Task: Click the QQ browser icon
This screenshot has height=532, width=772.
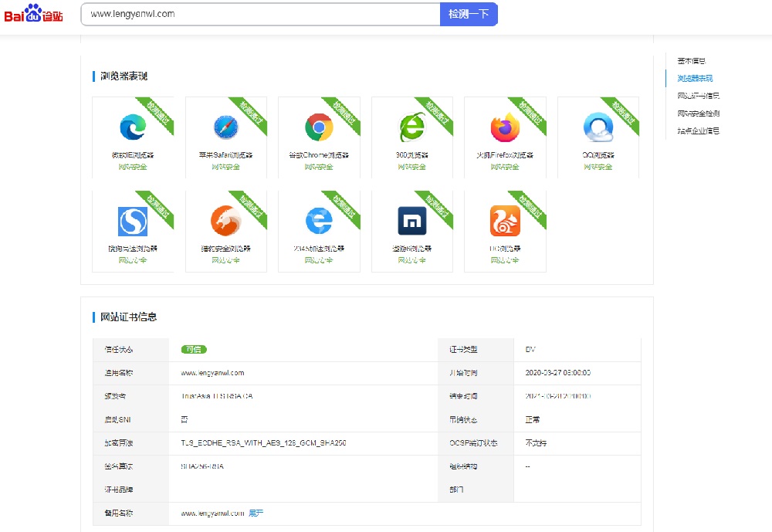Action: [x=598, y=127]
